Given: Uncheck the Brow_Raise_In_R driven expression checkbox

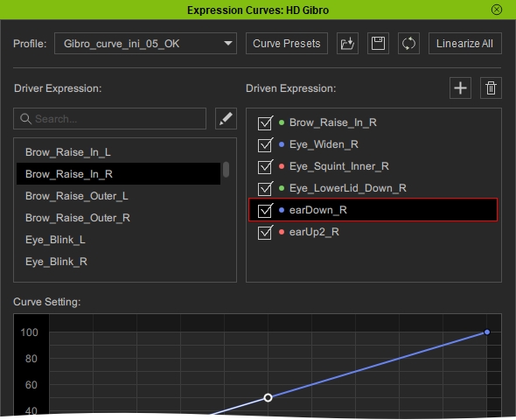Looking at the screenshot, I should [x=265, y=123].
